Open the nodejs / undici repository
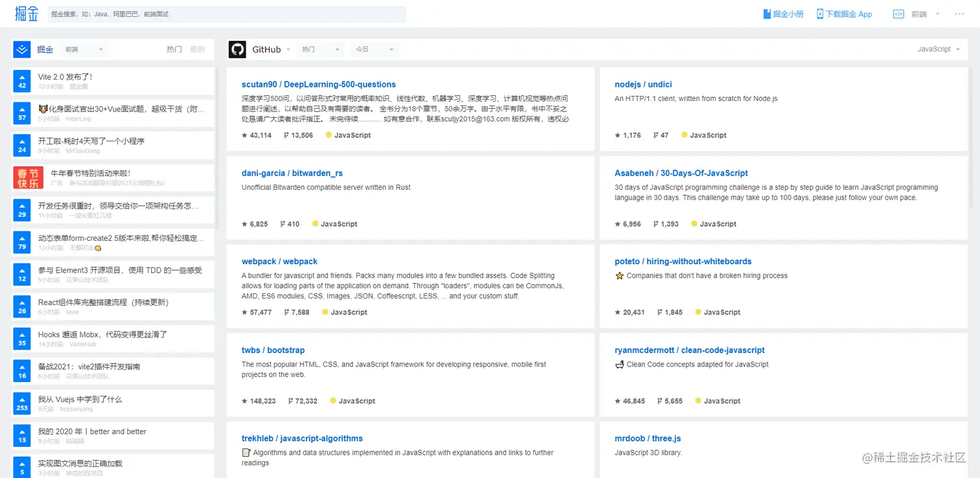980x478 pixels. pyautogui.click(x=643, y=84)
